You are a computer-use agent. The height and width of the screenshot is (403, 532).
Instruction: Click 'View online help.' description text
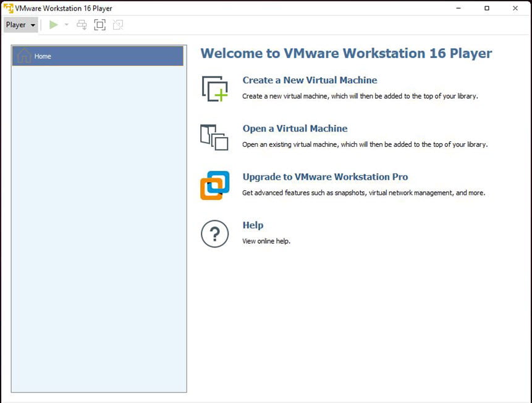266,241
